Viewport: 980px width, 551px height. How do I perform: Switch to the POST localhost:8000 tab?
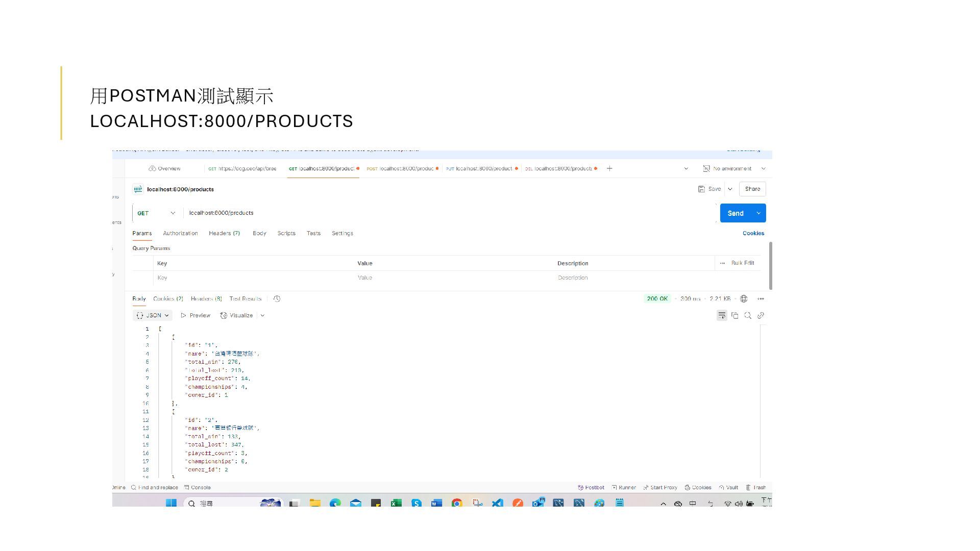point(402,168)
